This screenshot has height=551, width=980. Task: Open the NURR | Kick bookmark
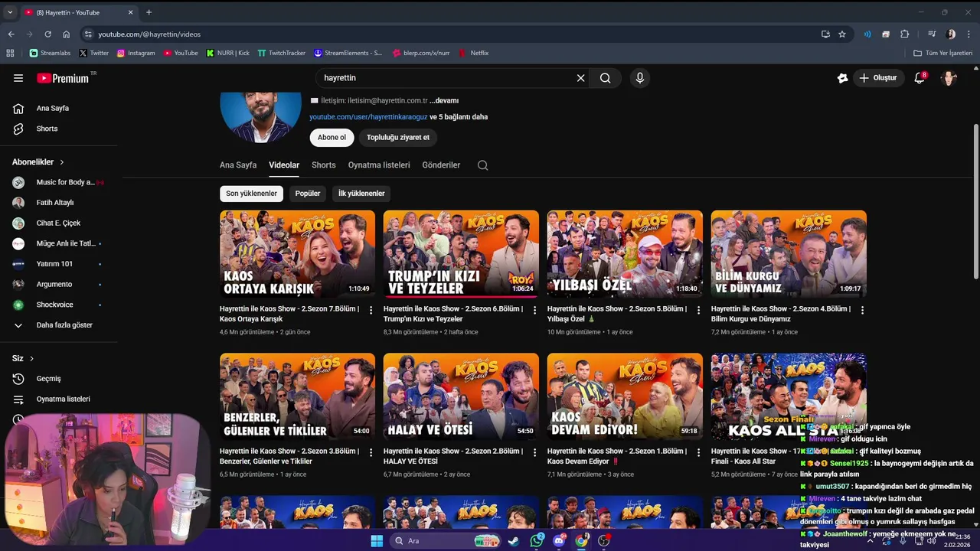[x=228, y=53]
